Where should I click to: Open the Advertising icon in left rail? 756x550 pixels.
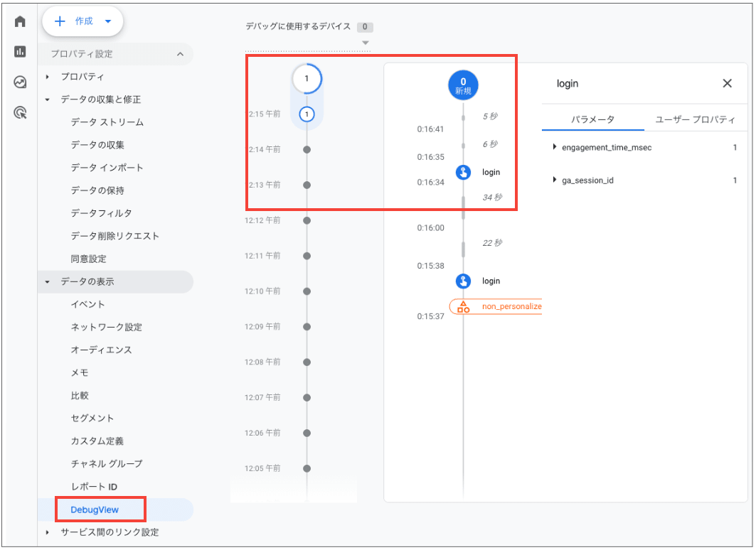click(x=20, y=112)
